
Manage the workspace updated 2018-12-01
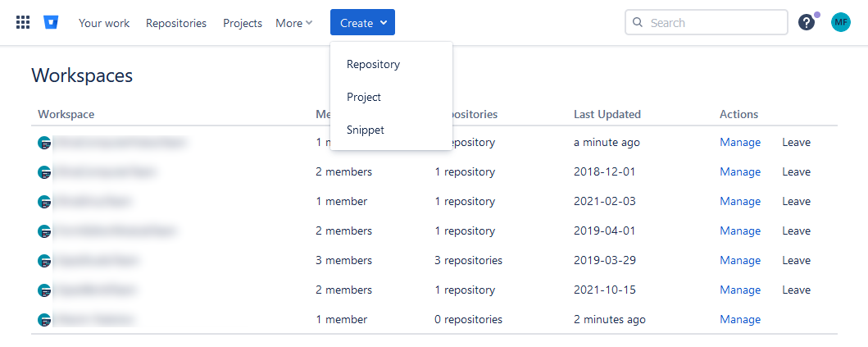(740, 171)
